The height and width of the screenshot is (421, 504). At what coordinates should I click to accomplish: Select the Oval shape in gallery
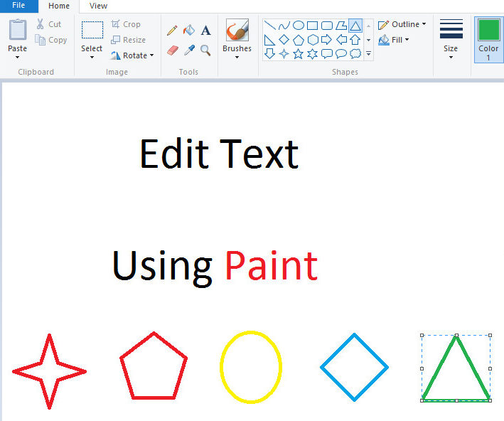[x=299, y=26]
